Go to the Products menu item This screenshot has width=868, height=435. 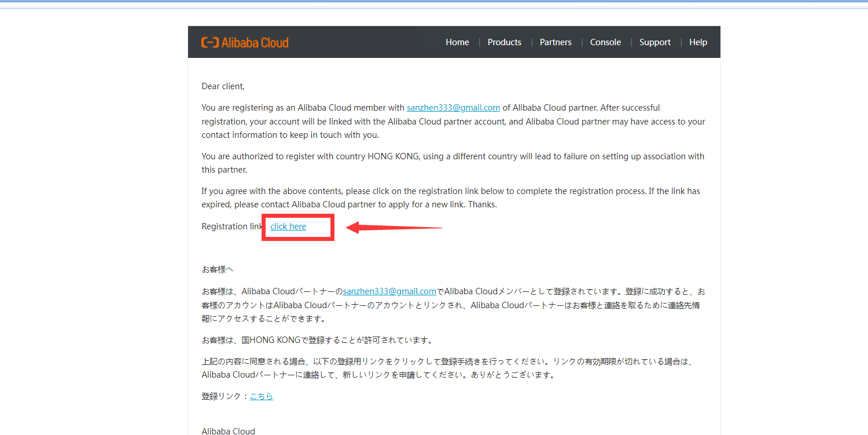505,42
